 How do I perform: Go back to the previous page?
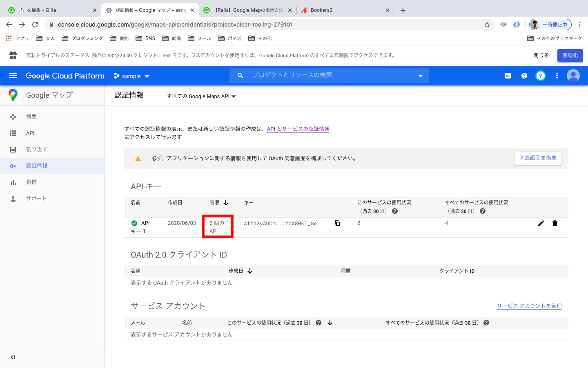[9, 25]
